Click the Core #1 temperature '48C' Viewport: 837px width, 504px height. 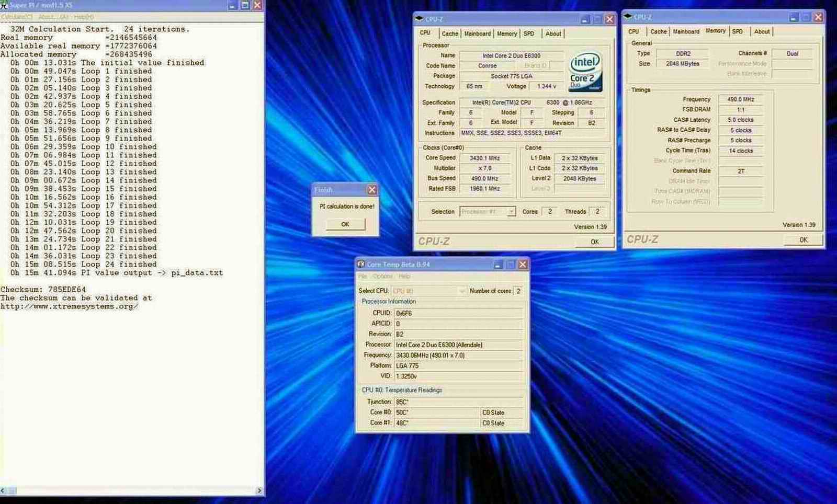click(437, 423)
